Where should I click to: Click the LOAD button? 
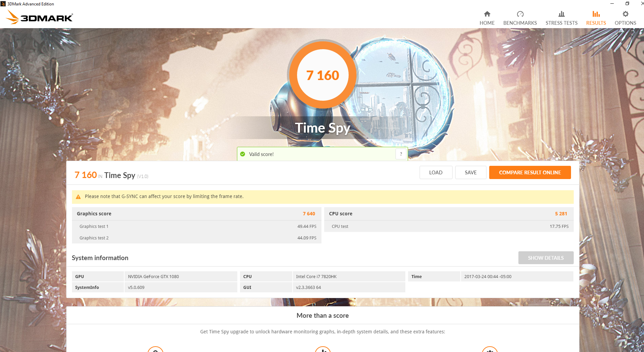(x=436, y=172)
